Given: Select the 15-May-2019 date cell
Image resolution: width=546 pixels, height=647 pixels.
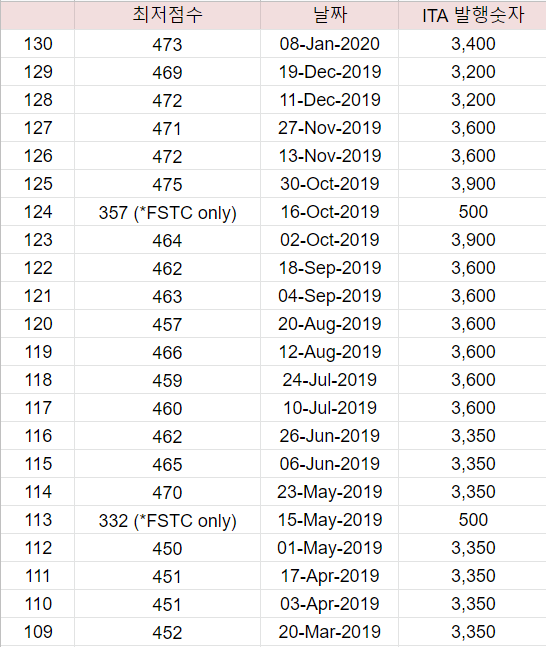Looking at the screenshot, I should 329,520.
